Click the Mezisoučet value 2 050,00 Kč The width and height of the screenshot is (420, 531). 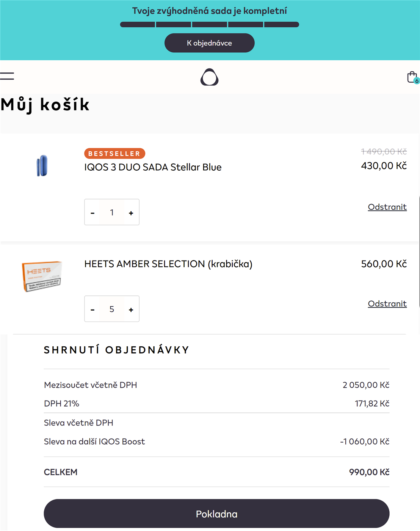coord(366,385)
